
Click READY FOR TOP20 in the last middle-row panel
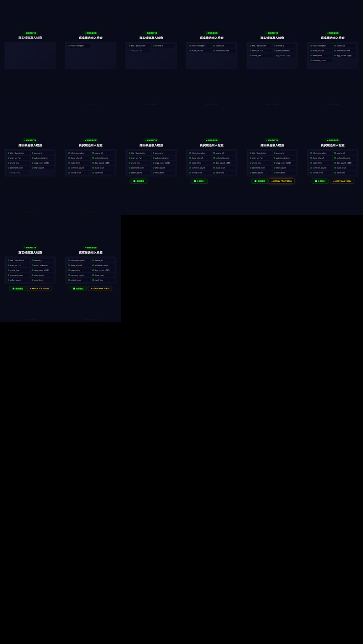point(342,181)
